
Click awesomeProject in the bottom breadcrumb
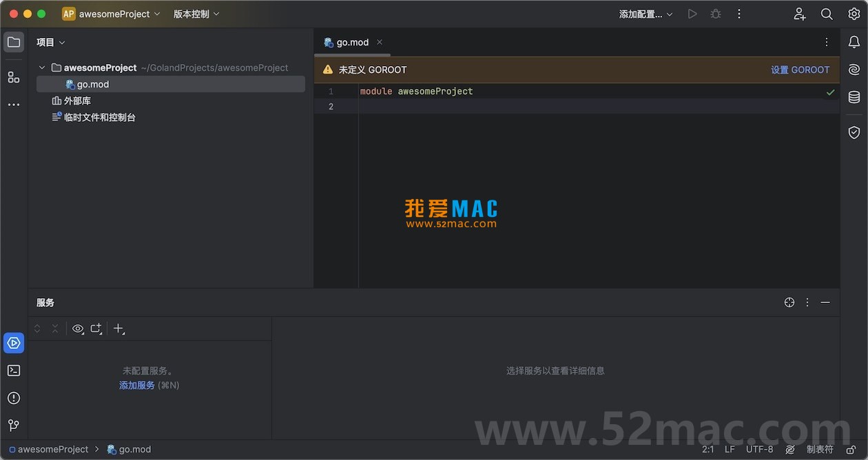53,449
